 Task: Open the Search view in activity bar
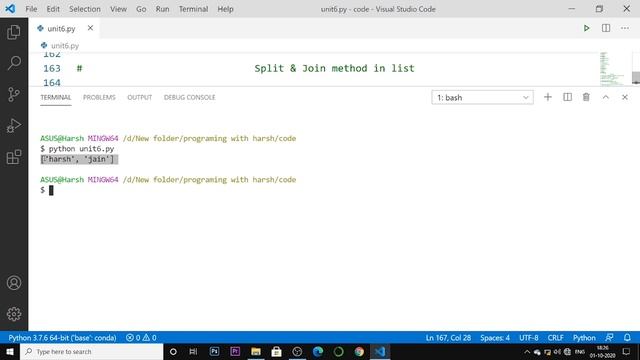pos(14,63)
